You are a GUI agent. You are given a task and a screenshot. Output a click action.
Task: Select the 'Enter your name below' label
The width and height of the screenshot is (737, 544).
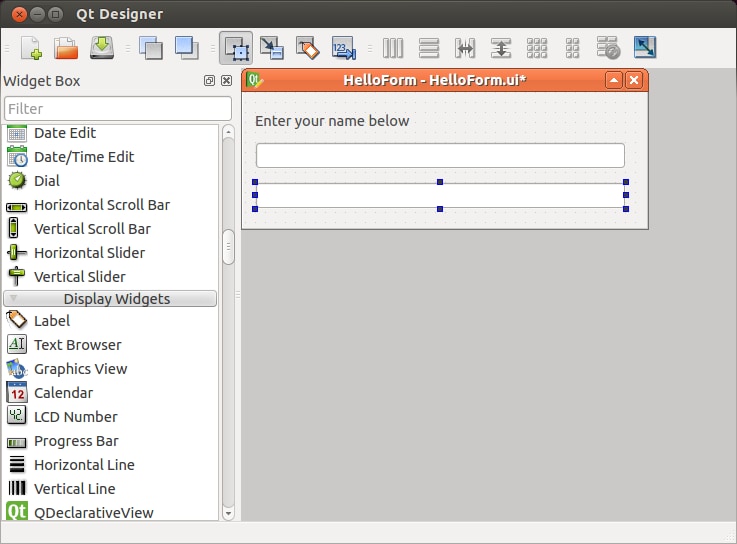click(x=332, y=121)
